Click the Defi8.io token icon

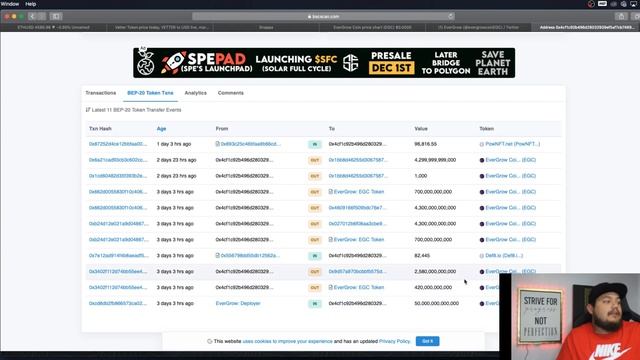[482, 256]
